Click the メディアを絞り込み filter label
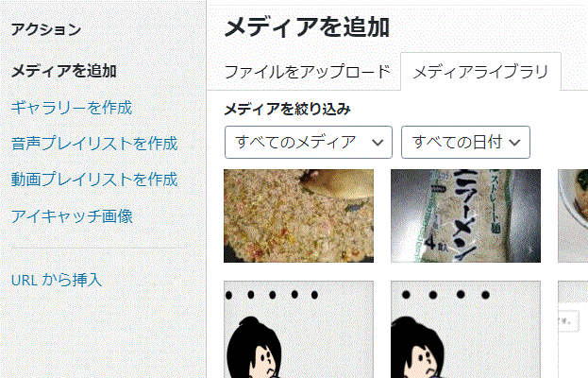Image resolution: width=588 pixels, height=378 pixels. tap(287, 110)
